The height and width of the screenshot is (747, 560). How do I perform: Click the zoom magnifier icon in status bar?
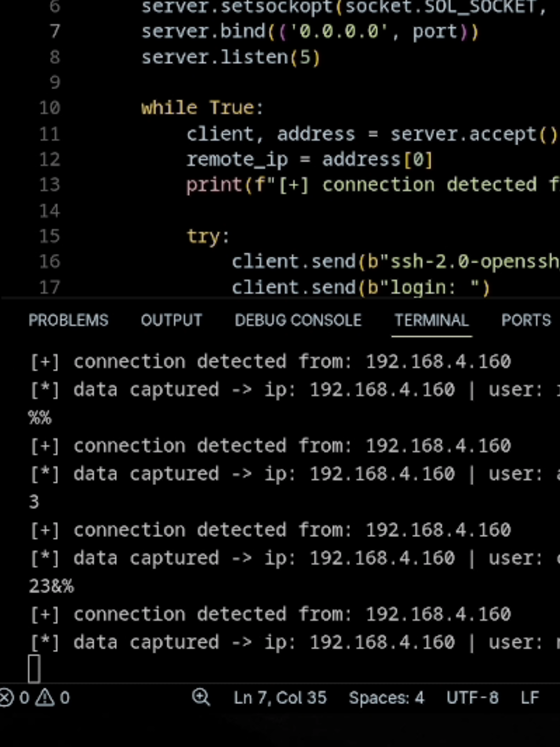[x=201, y=697]
